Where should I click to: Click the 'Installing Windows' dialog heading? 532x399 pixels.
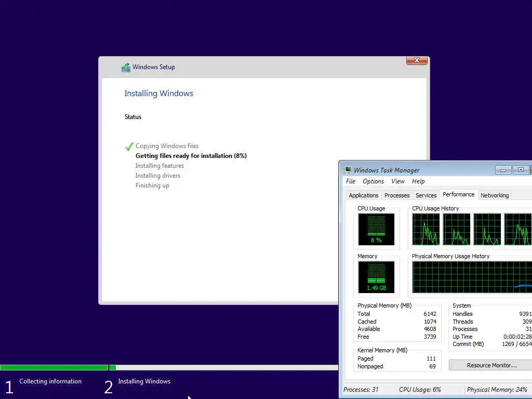click(x=158, y=94)
